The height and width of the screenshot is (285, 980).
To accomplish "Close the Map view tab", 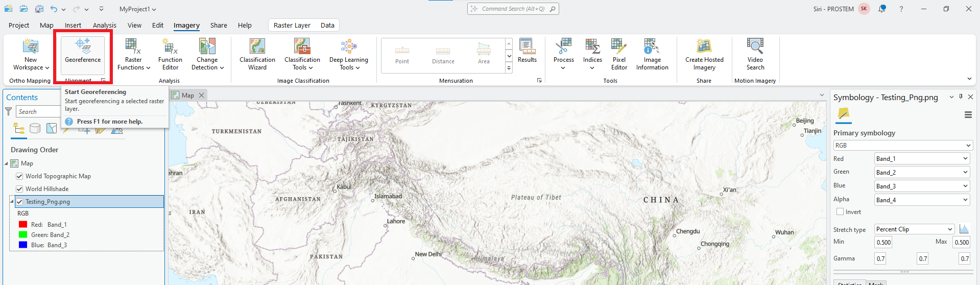I will click(x=201, y=95).
